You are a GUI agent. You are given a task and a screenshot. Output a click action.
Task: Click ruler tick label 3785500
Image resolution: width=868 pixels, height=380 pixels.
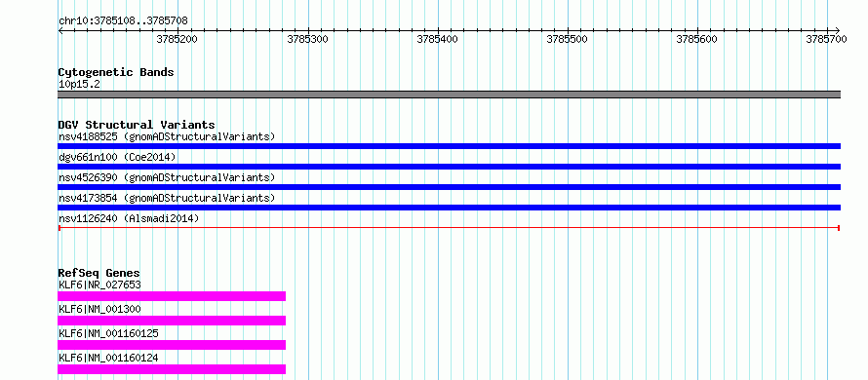[x=568, y=39]
